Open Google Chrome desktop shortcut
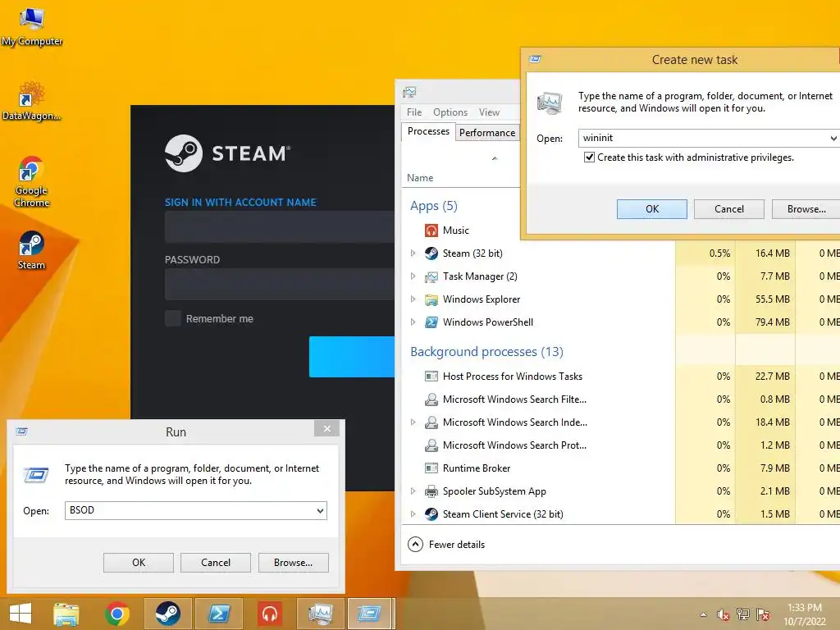This screenshot has width=840, height=630. (x=32, y=181)
